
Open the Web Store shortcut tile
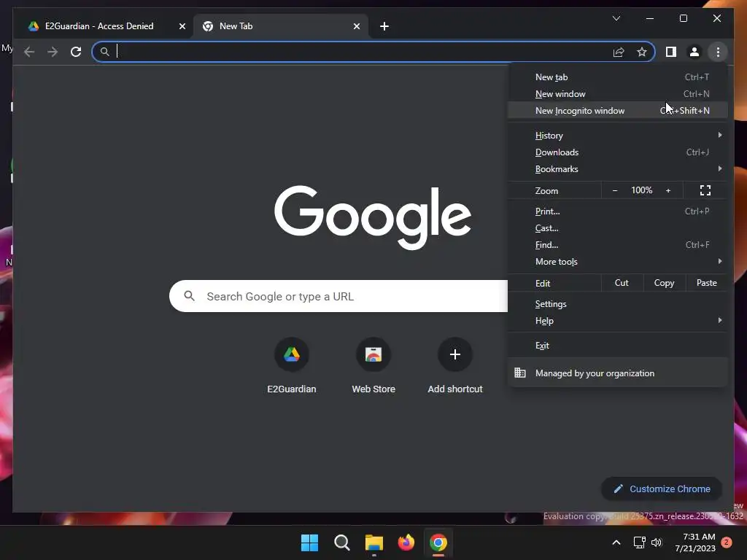click(x=373, y=366)
